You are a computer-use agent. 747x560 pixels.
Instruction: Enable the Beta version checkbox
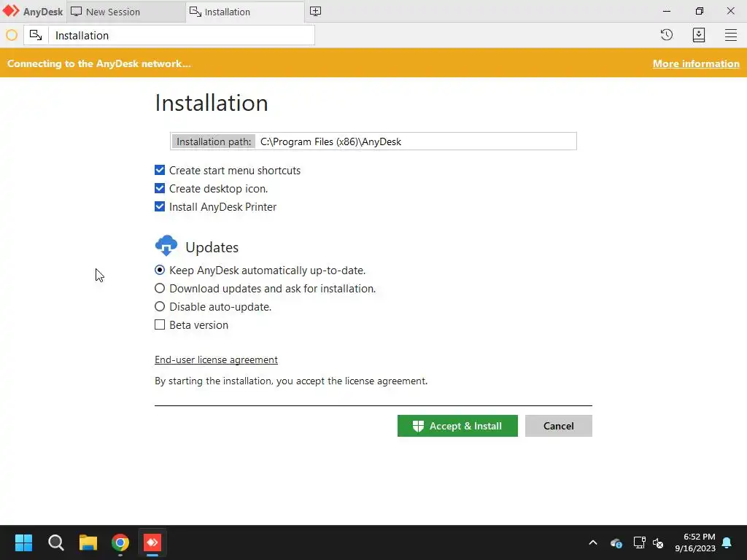[160, 324]
